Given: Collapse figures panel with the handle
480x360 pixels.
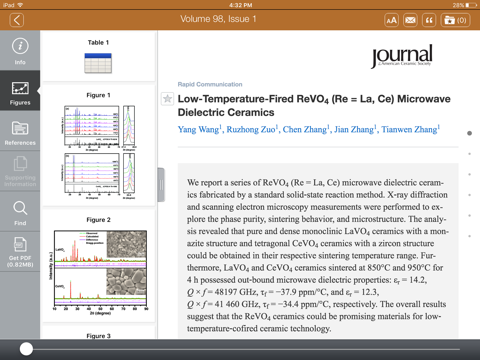Looking at the screenshot, I should point(161,185).
